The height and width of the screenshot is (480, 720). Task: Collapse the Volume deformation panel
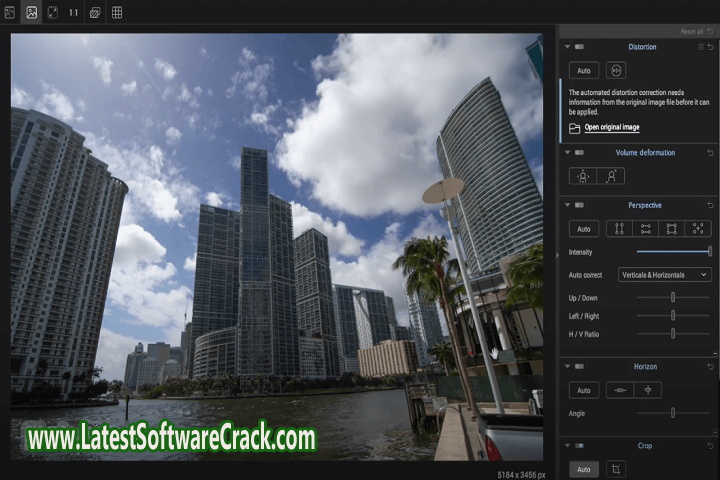coord(567,153)
